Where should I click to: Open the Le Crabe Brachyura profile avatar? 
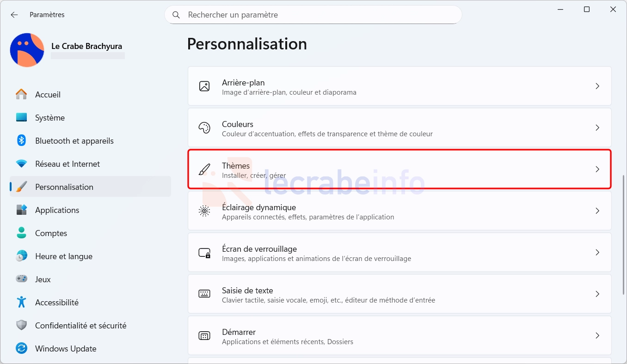click(x=27, y=50)
